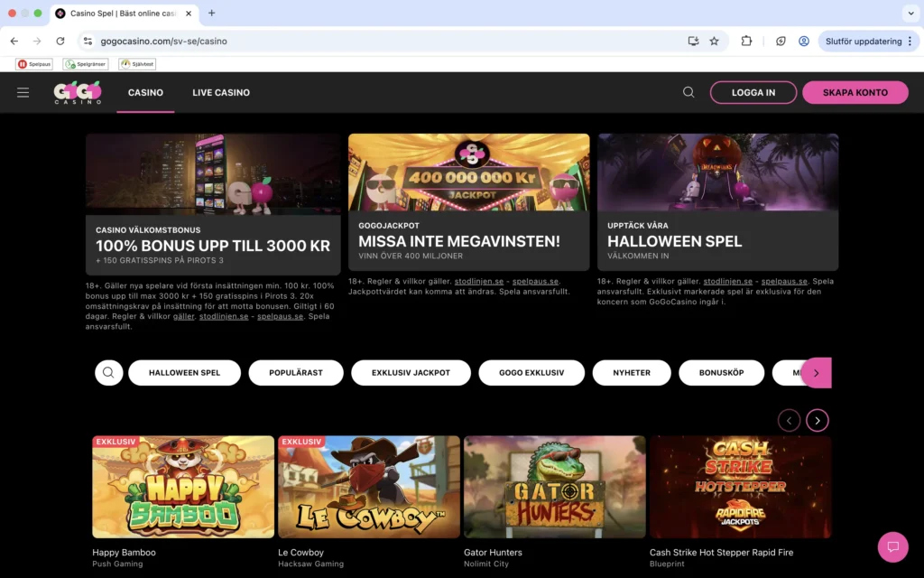Open the Happy Bamboo game thumbnail

click(x=182, y=486)
